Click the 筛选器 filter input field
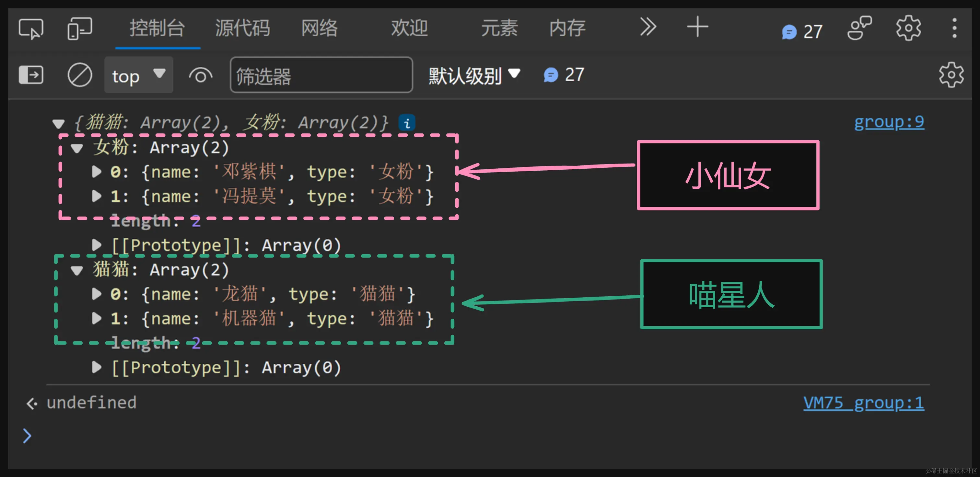 point(321,75)
